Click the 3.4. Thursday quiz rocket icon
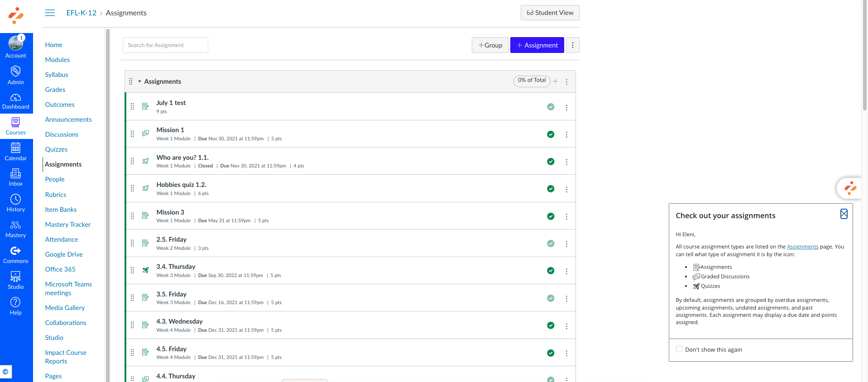 145,270
